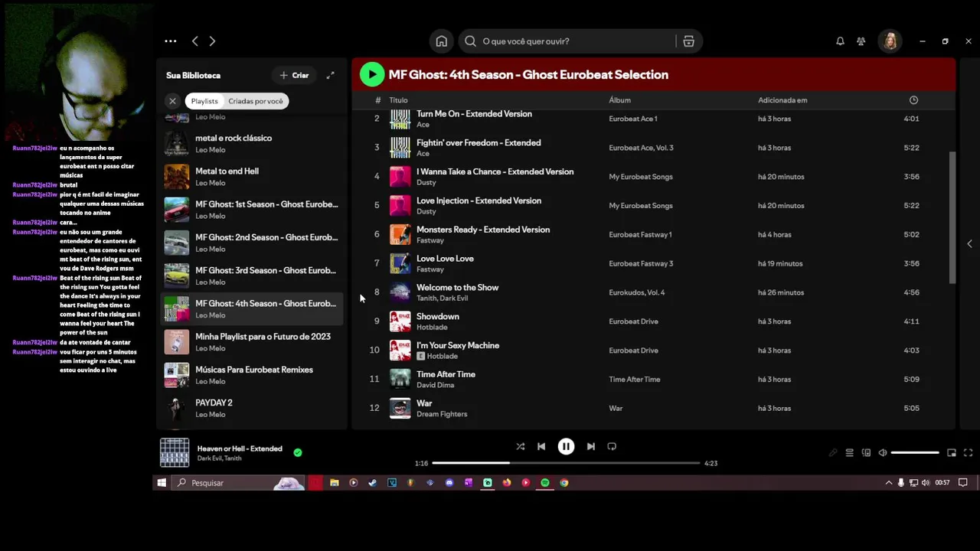Image resolution: width=980 pixels, height=551 pixels.
Task: Adjust the volume slider
Action: coord(915,453)
